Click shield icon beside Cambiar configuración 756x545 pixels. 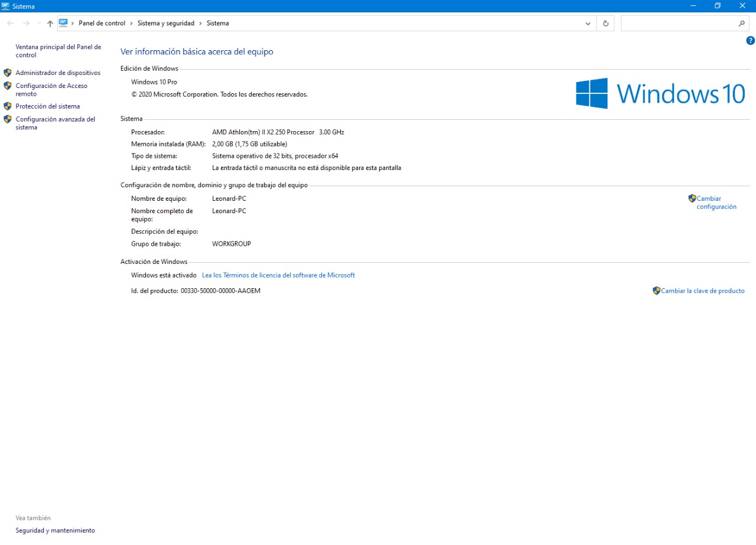coord(692,198)
